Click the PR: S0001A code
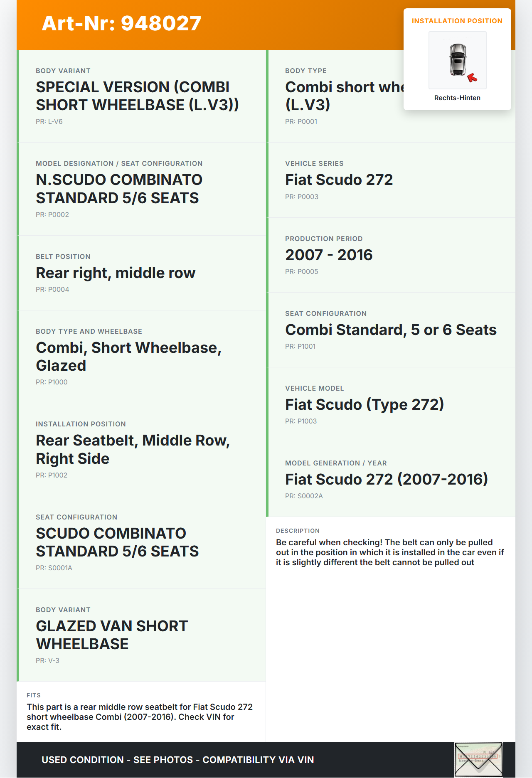The height and width of the screenshot is (778, 532). pos(54,568)
